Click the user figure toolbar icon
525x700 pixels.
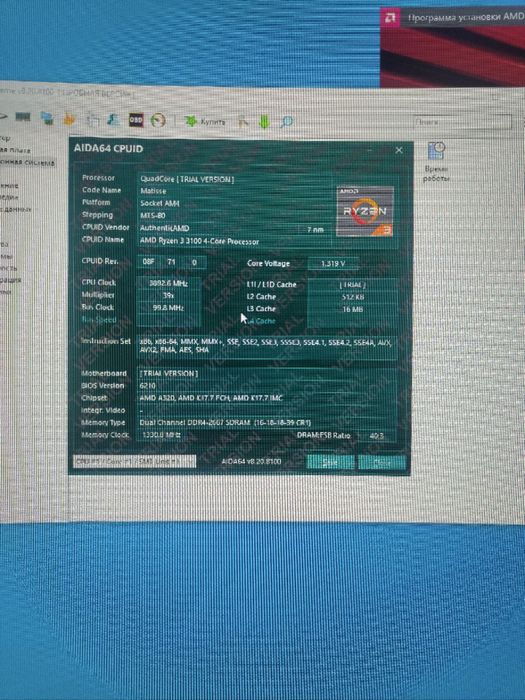click(x=113, y=120)
